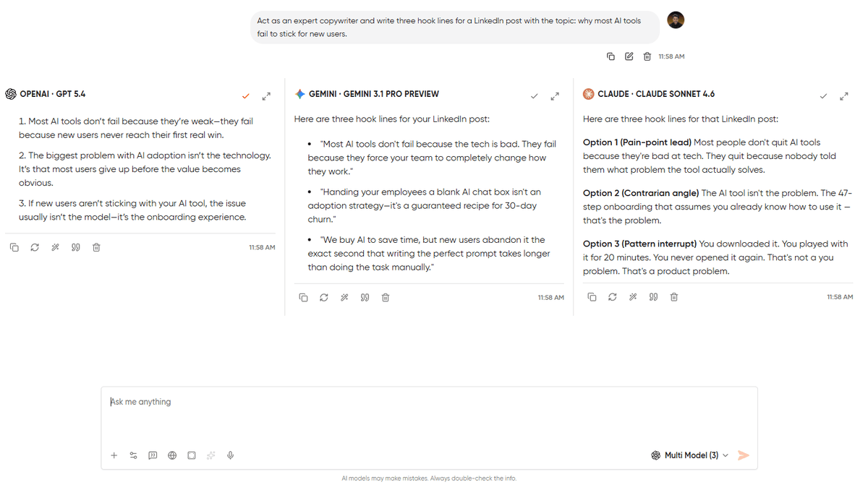This screenshot has height=485, width=868.
Task: Toggle selection of the Gemini response checkmark
Action: (x=535, y=95)
